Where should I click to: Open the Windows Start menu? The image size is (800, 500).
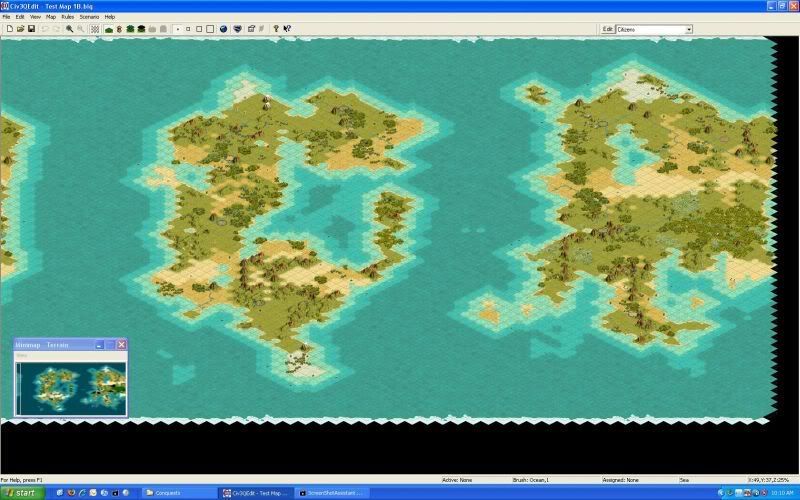click(x=22, y=493)
